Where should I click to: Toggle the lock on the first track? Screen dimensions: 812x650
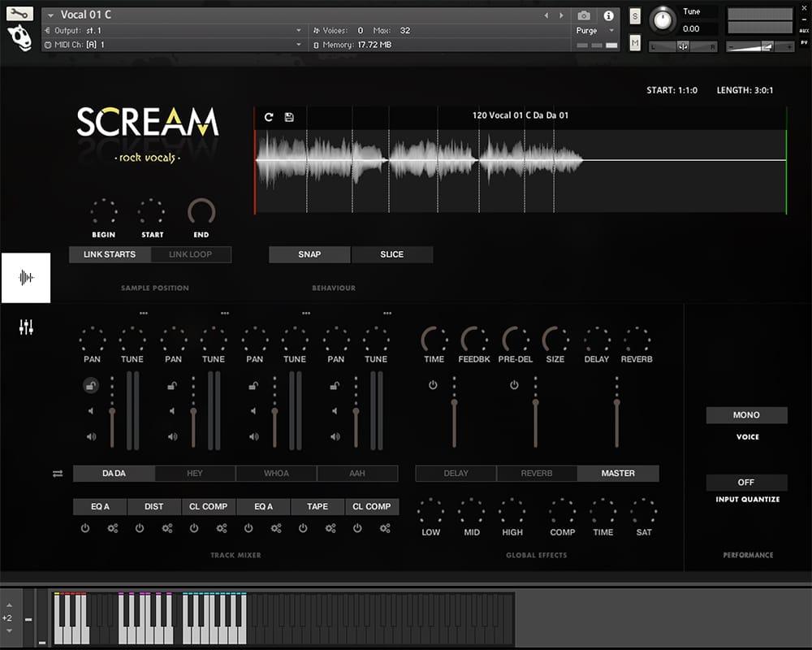point(91,386)
